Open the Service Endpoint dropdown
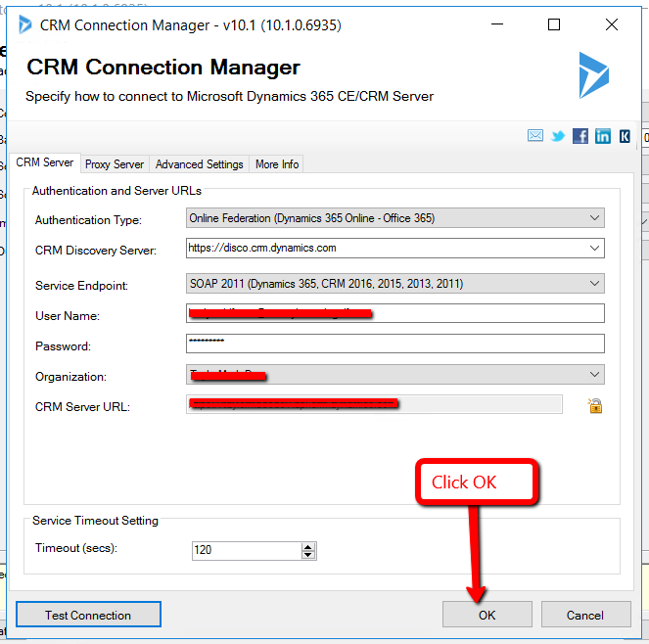649x644 pixels. (x=594, y=284)
